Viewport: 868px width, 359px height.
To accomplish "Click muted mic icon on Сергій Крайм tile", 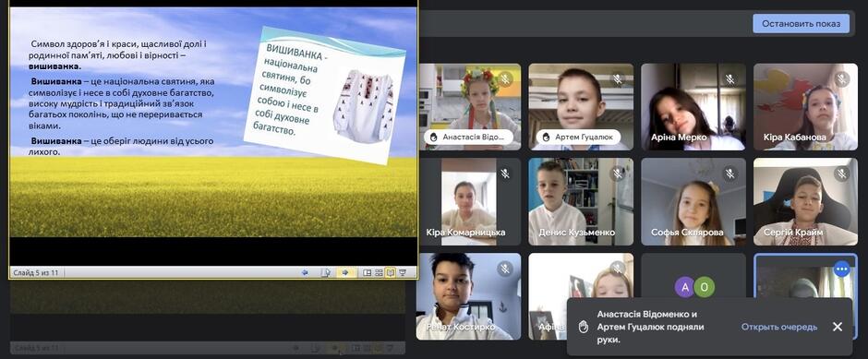I will tap(842, 174).
